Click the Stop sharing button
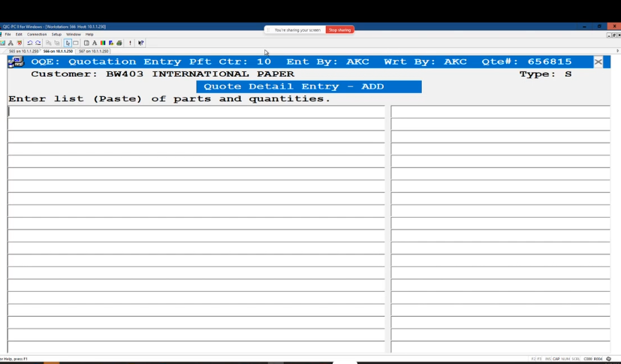Image resolution: width=621 pixels, height=364 pixels. (340, 30)
